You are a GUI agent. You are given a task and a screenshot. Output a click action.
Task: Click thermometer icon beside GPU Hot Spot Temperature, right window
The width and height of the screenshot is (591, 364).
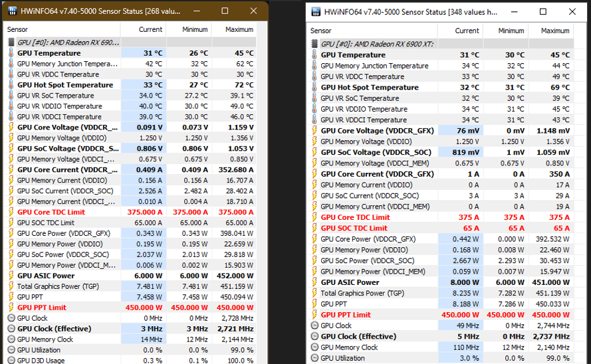point(314,87)
